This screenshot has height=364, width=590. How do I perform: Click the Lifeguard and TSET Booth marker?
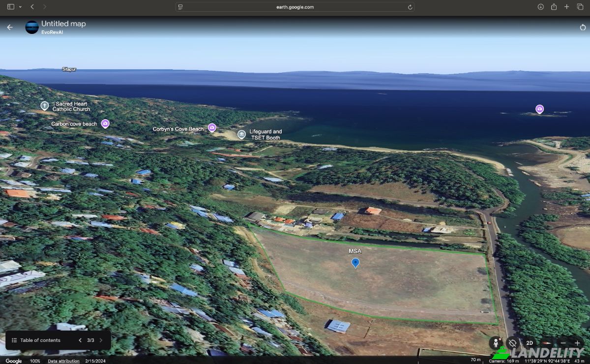pyautogui.click(x=241, y=134)
